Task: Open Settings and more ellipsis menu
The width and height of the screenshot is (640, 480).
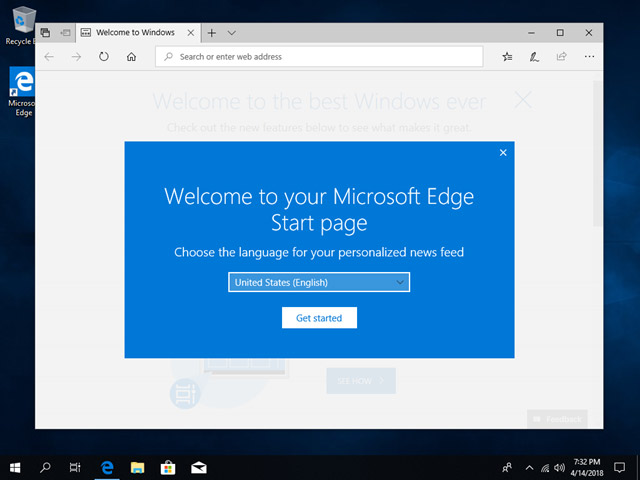Action: pyautogui.click(x=589, y=57)
